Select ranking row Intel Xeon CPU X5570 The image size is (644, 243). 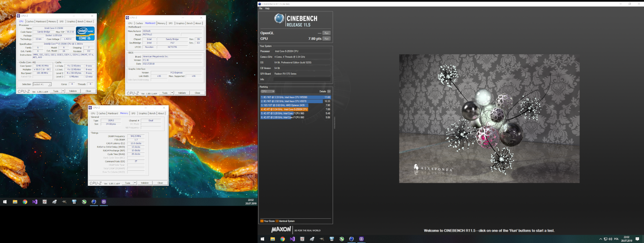(295, 101)
